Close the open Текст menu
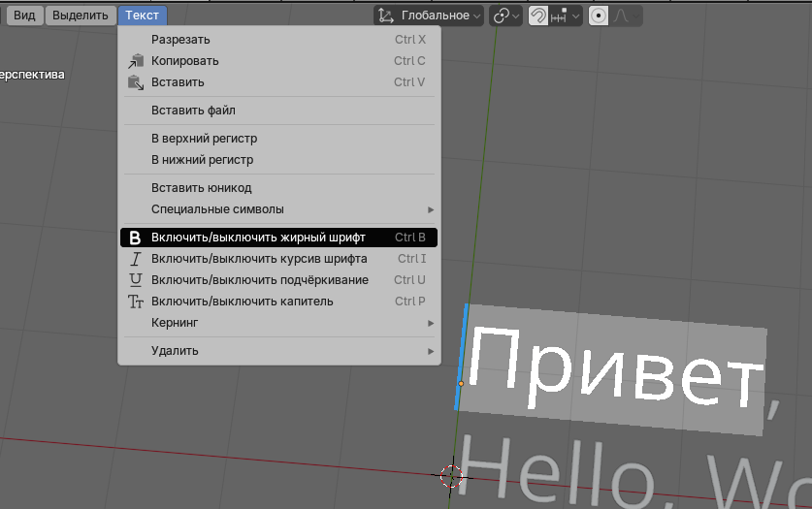This screenshot has width=812, height=509. coord(142,16)
